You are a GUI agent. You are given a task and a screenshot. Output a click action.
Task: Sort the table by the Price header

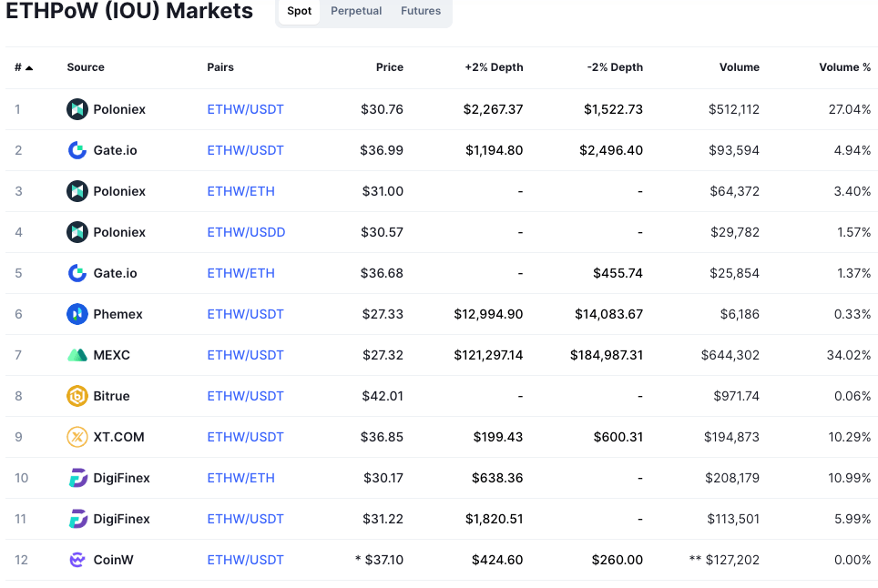click(x=389, y=67)
